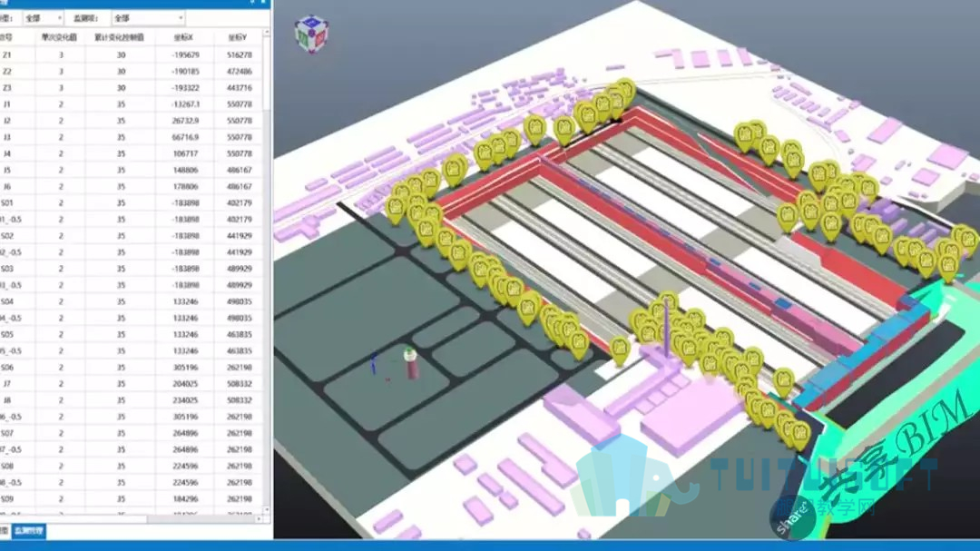980x551 pixels.
Task: Select the S01 row label
Action: 7,203
